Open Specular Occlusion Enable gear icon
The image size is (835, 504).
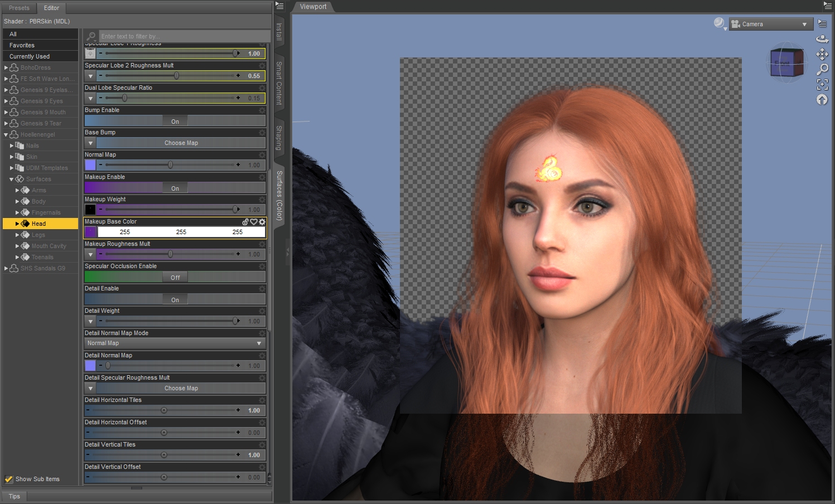262,266
